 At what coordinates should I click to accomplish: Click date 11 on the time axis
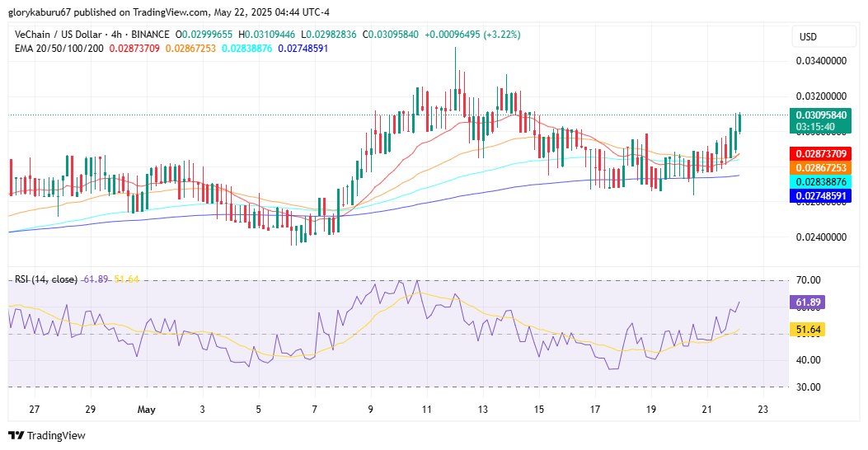tap(426, 410)
